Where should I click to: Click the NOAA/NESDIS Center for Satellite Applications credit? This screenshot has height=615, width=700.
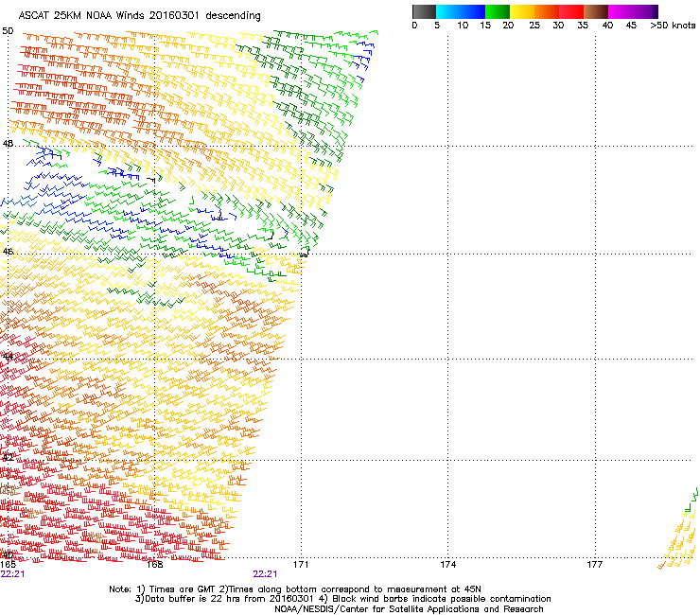click(409, 609)
